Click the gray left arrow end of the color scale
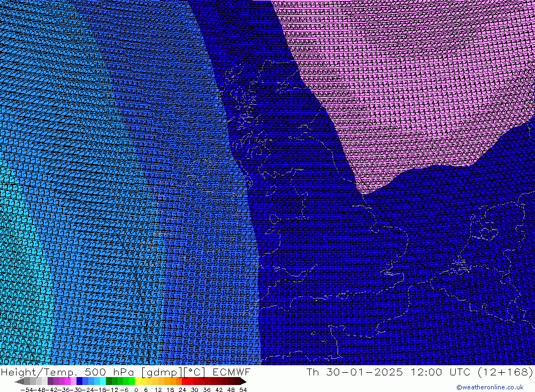Viewport: 535px width, 392px height. click(19, 382)
